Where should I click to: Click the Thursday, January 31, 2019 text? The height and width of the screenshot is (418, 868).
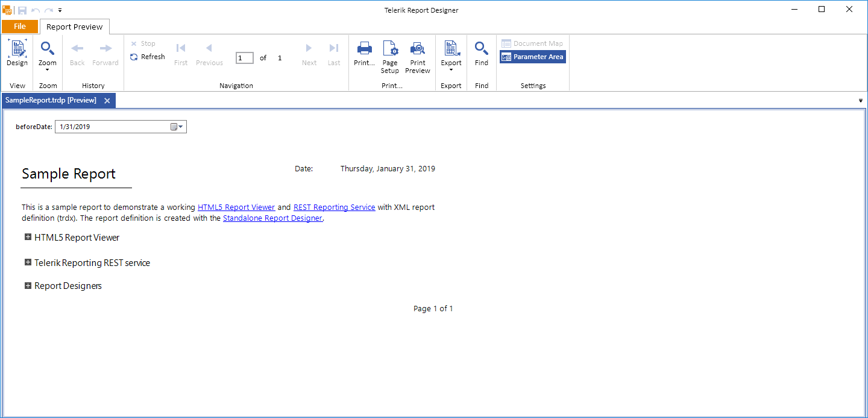coord(388,169)
